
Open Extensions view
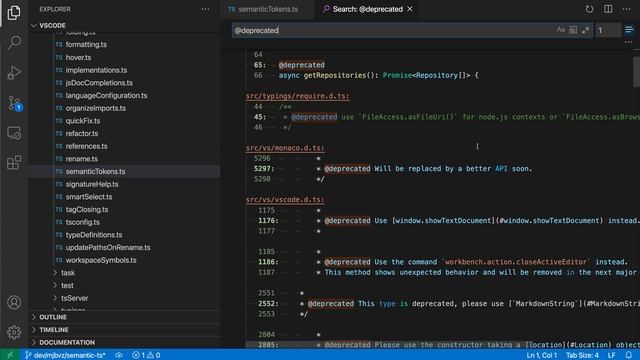coord(14,162)
